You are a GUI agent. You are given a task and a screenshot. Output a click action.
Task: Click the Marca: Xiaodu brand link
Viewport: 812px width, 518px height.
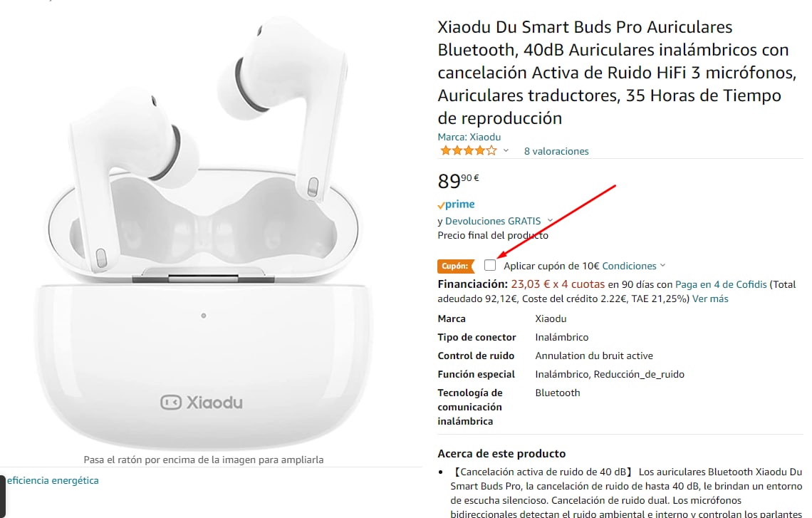point(469,137)
